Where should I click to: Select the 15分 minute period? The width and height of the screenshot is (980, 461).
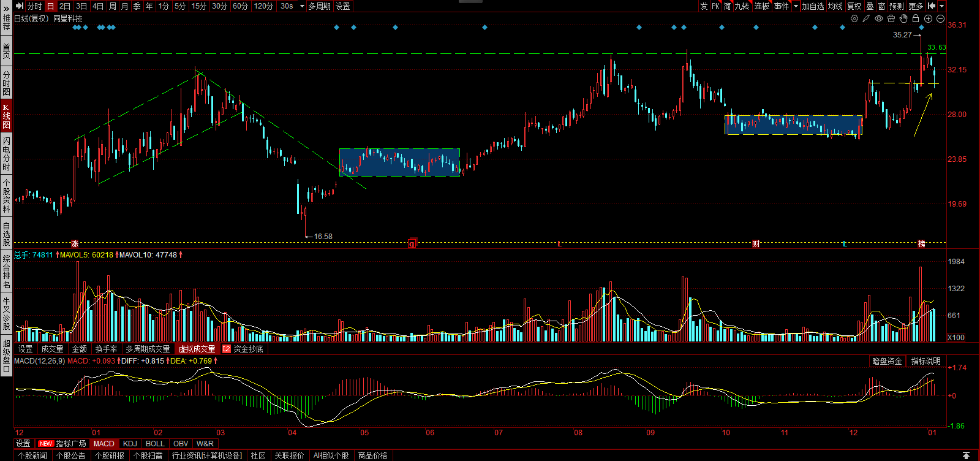198,6
